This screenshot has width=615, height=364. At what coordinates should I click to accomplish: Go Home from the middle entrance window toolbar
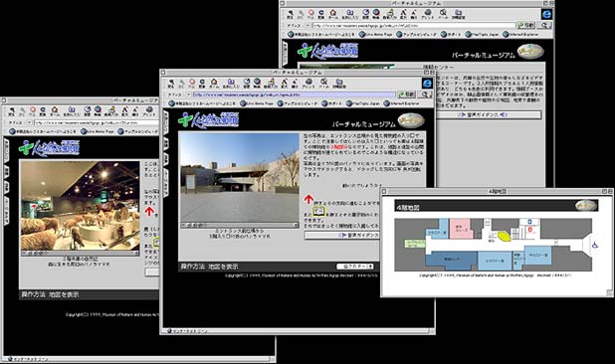pyautogui.click(x=214, y=84)
